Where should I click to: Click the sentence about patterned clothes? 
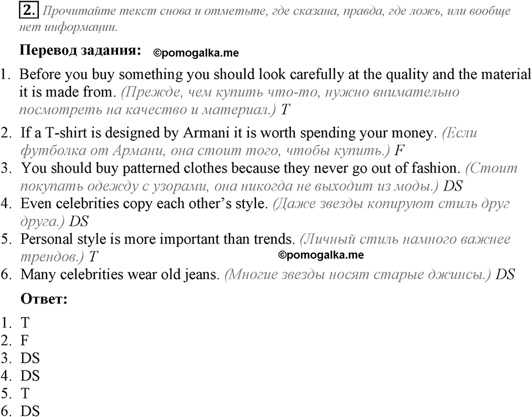[x=241, y=168]
